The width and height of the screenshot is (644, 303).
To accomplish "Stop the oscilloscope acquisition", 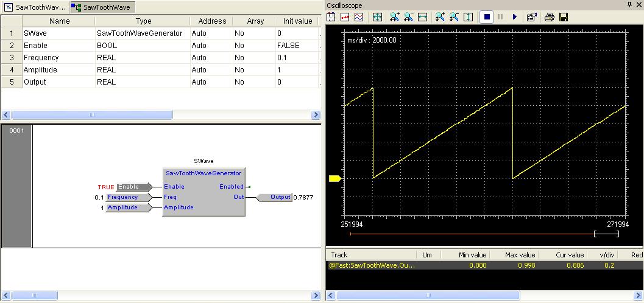I will (487, 17).
